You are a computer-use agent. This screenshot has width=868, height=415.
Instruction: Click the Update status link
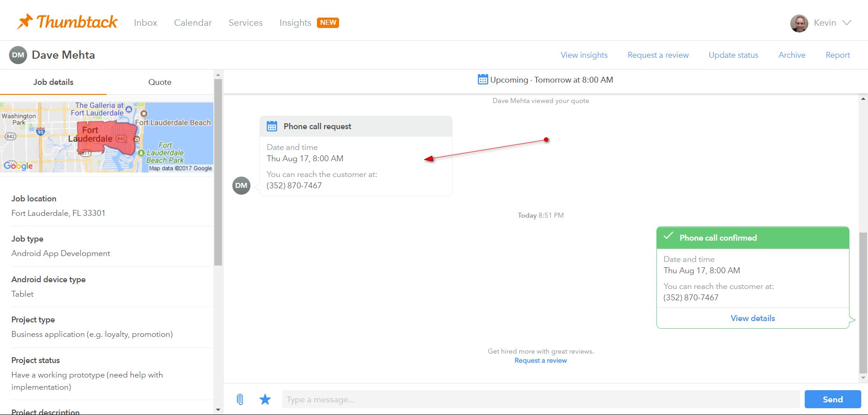pyautogui.click(x=733, y=55)
